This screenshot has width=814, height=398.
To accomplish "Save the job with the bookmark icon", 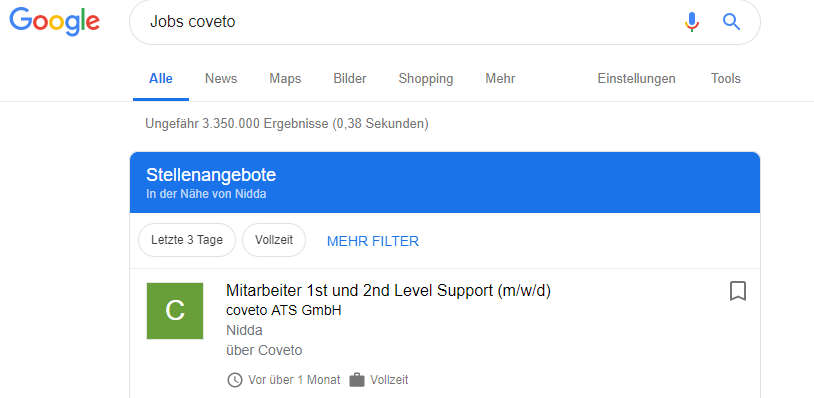I will point(738,291).
